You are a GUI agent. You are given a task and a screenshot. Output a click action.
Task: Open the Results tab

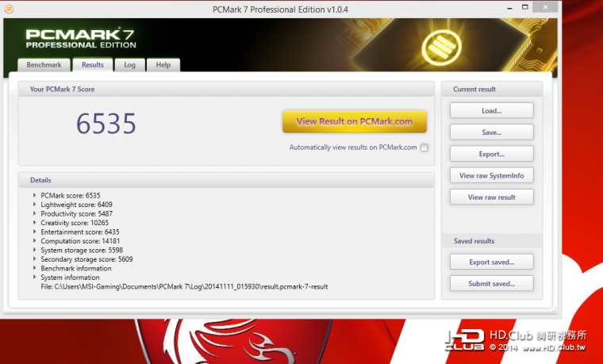pos(93,65)
